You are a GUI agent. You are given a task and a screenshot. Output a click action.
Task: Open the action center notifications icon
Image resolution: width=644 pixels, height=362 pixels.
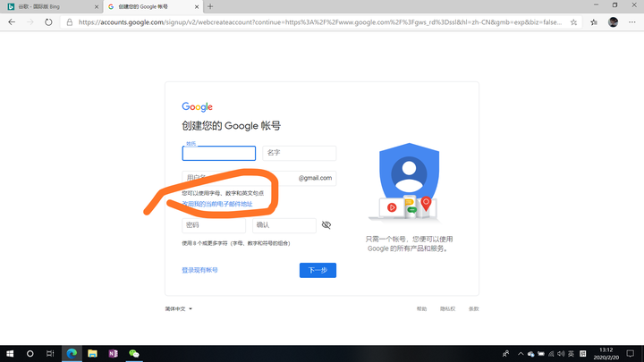pos(631,353)
